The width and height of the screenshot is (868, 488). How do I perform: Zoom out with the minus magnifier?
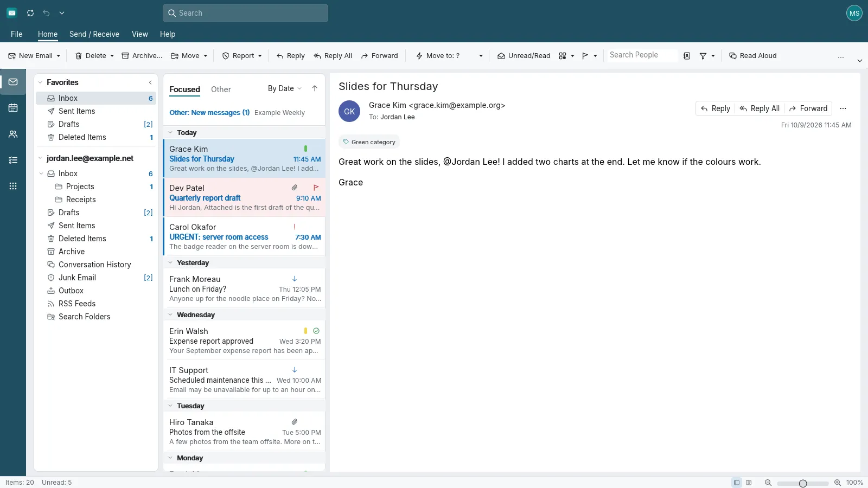[768, 483]
